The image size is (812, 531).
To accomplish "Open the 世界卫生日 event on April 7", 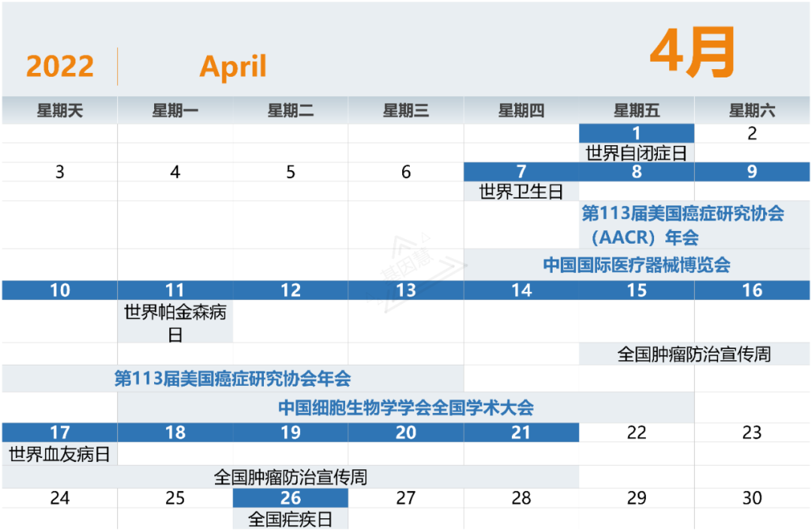I will [x=521, y=192].
